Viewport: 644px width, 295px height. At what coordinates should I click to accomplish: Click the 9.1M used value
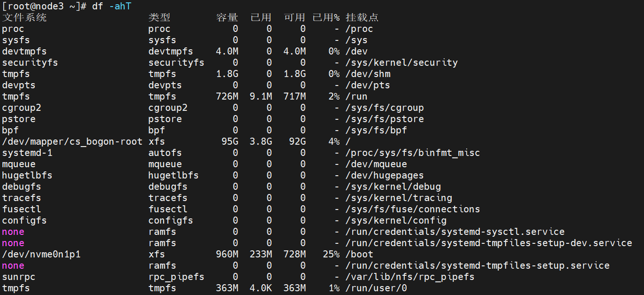click(260, 96)
